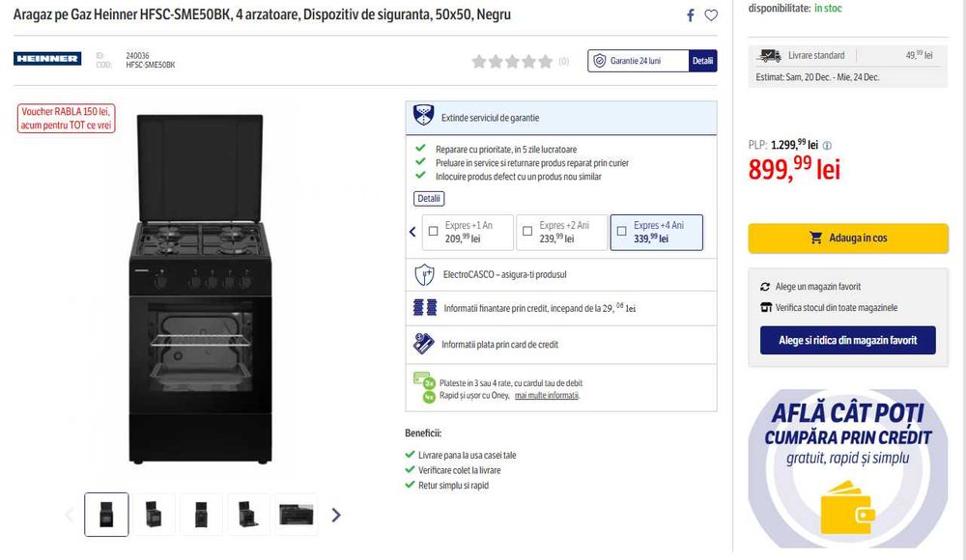
Task: Click the delivery truck icon
Action: [x=769, y=55]
